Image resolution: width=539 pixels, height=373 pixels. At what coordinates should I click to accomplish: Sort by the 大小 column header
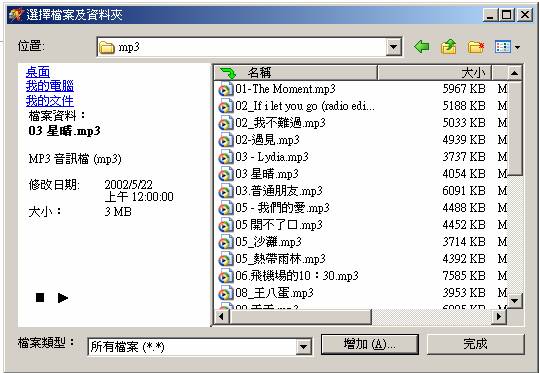pos(434,73)
